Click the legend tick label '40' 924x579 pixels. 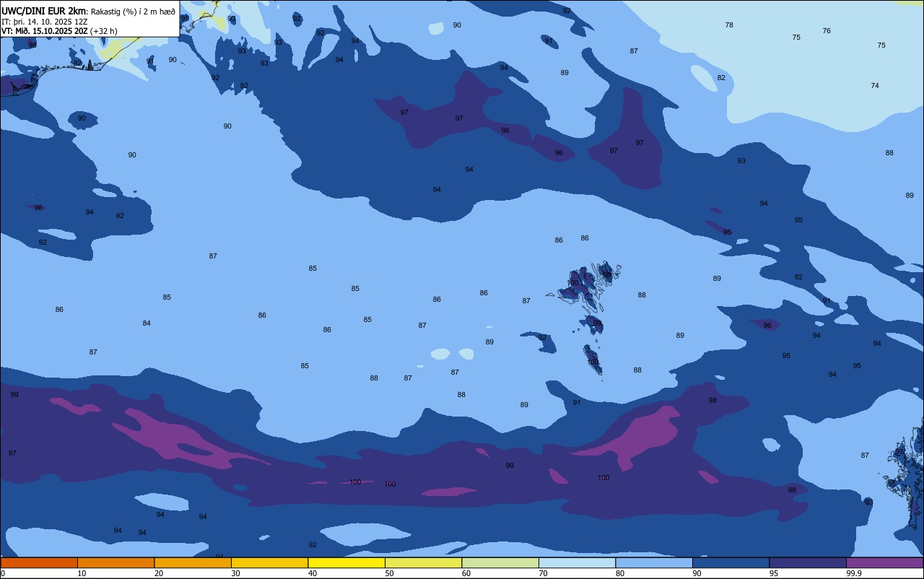tap(313, 573)
